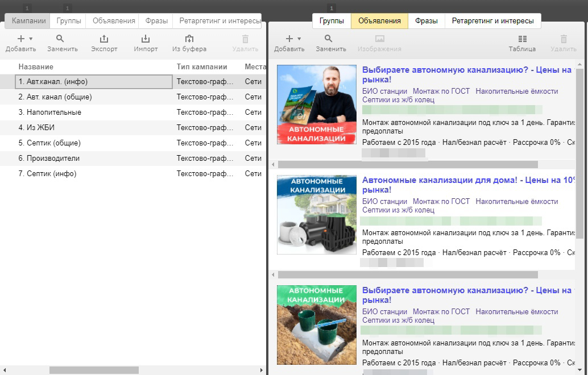Open dropdown arrow next to ads Добавить
The image size is (588, 375).
[299, 39]
